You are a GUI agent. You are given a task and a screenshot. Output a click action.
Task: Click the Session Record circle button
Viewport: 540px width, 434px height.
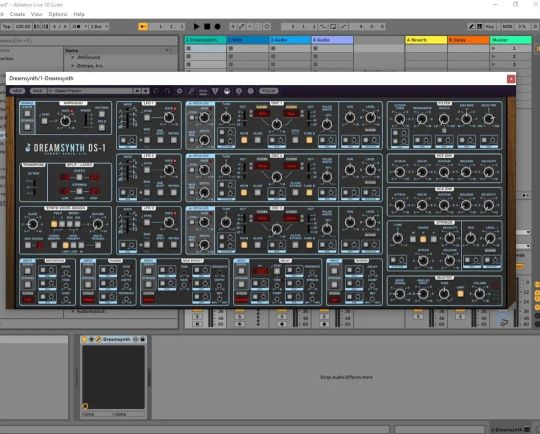(x=267, y=27)
